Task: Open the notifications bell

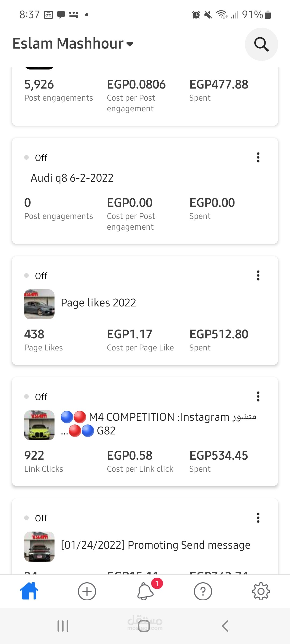Action: coord(146,591)
